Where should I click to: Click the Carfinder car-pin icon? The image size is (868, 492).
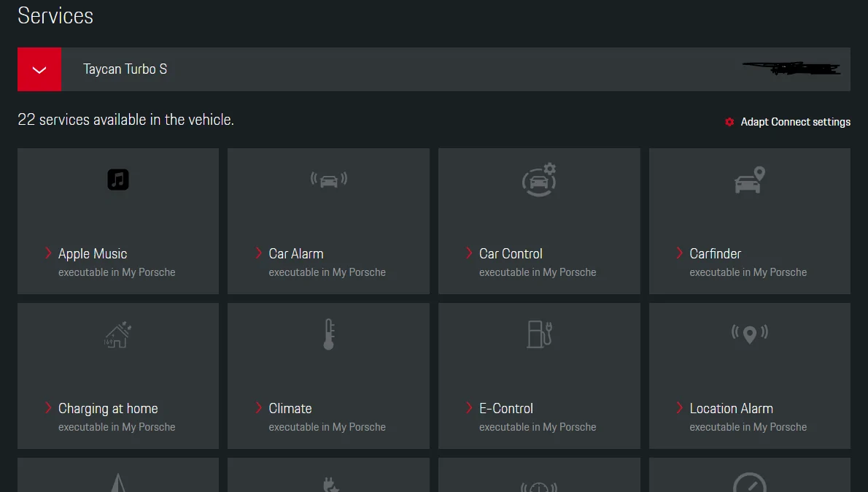pos(750,180)
